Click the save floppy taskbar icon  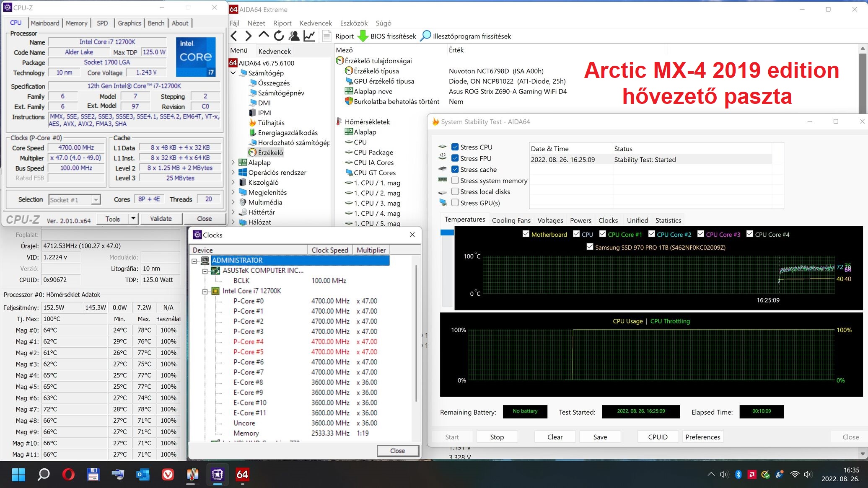[93, 475]
